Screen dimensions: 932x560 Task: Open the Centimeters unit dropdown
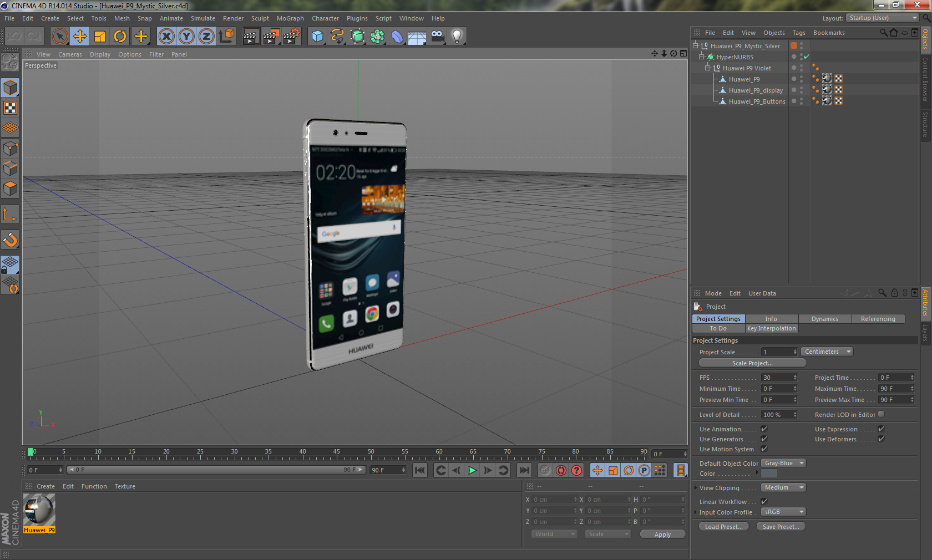(827, 352)
